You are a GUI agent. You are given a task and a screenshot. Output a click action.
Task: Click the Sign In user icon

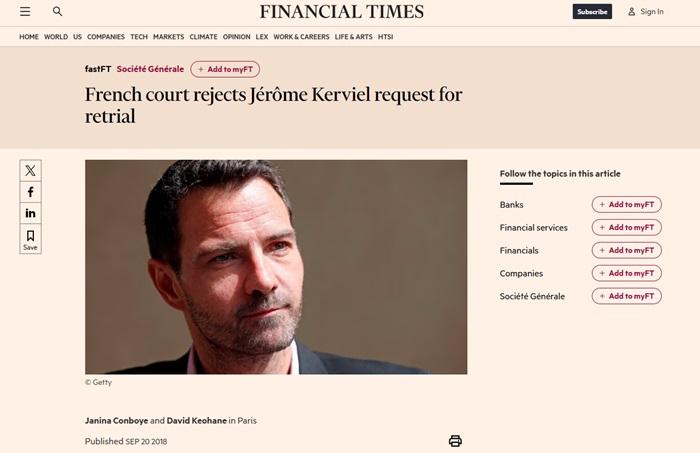pyautogui.click(x=632, y=12)
